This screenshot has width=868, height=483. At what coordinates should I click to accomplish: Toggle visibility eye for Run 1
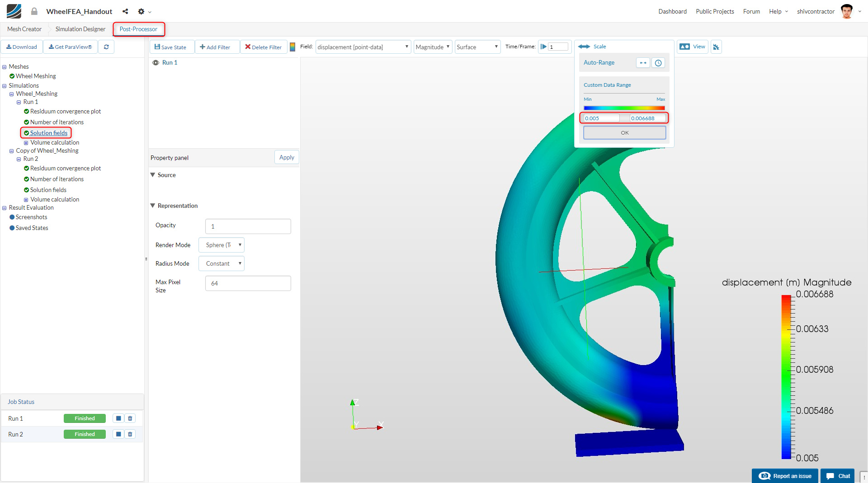[156, 63]
